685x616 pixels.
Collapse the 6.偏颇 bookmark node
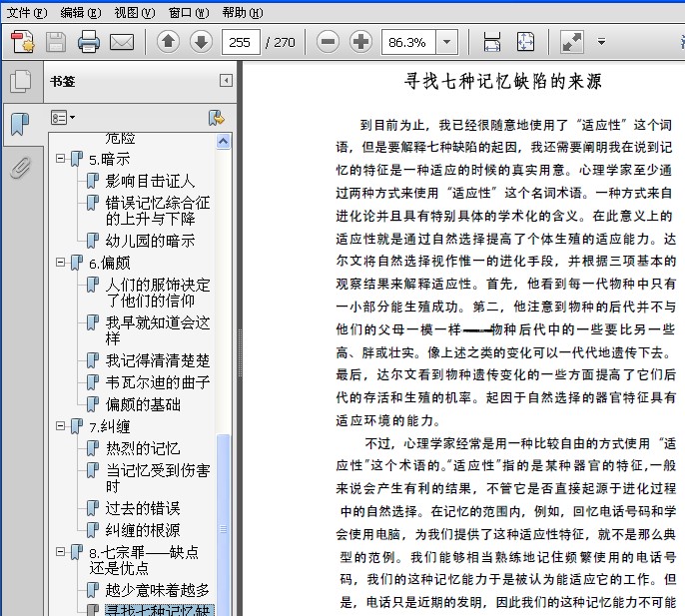click(x=60, y=263)
